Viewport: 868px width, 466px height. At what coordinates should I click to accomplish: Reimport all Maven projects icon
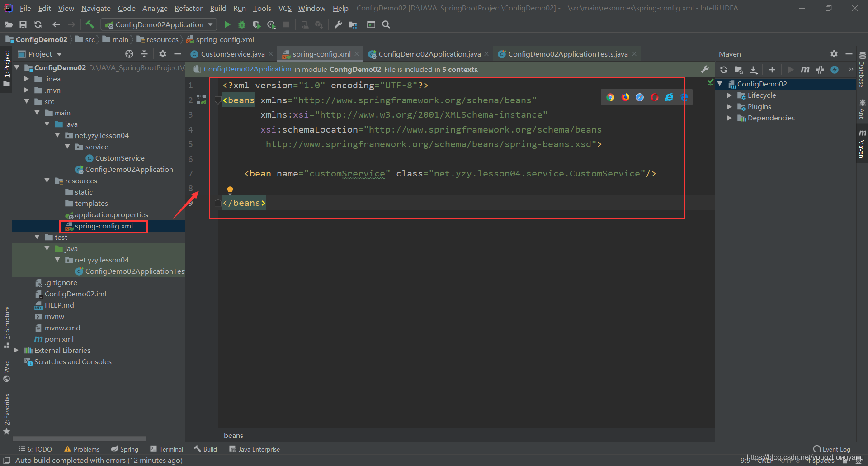724,70
